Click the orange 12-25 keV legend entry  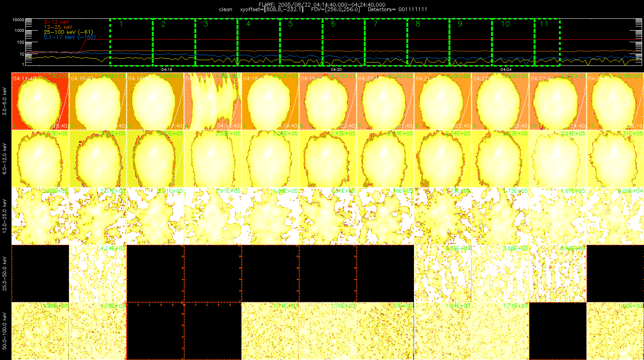point(58,27)
